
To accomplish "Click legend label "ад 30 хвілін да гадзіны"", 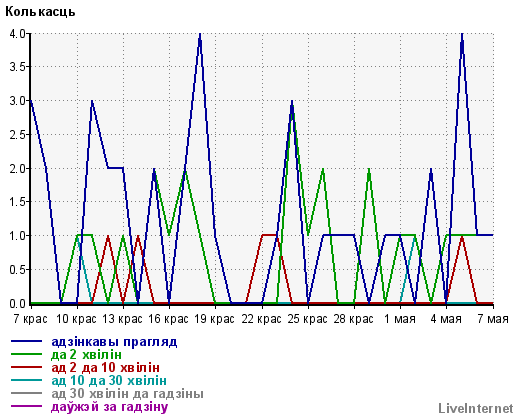I will (127, 394).
